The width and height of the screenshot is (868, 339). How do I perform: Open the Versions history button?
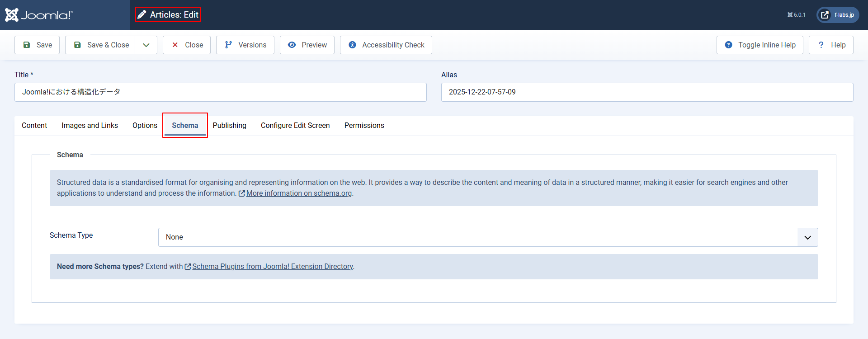click(245, 45)
